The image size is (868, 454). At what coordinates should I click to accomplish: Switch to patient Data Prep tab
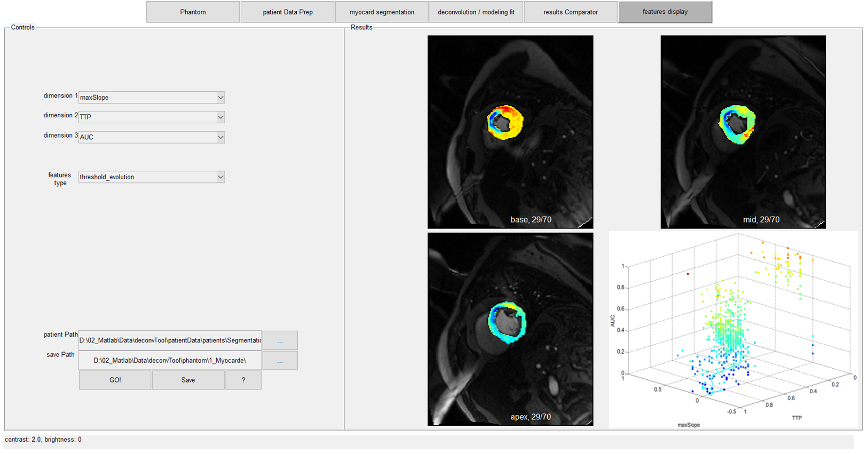287,12
